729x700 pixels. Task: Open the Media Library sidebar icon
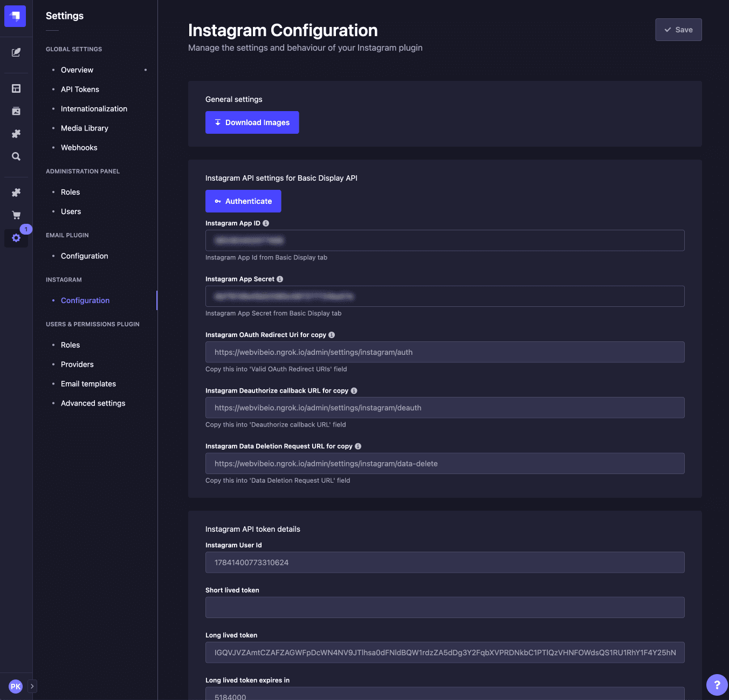[x=16, y=111]
